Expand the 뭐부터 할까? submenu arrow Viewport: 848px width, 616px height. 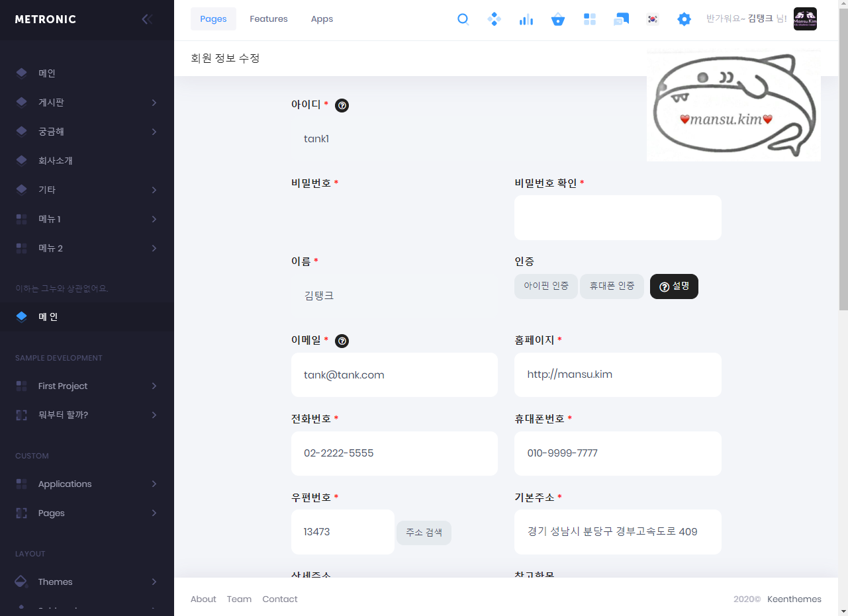(x=154, y=415)
